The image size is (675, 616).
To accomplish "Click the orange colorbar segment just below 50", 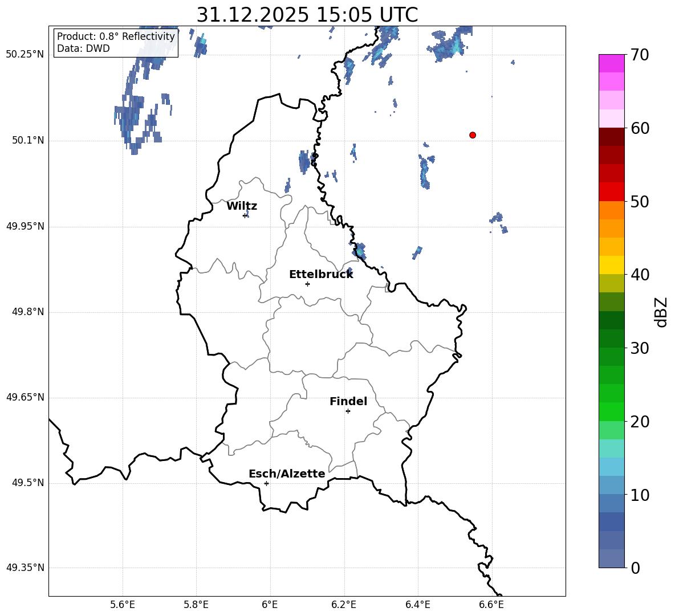I will (612, 210).
